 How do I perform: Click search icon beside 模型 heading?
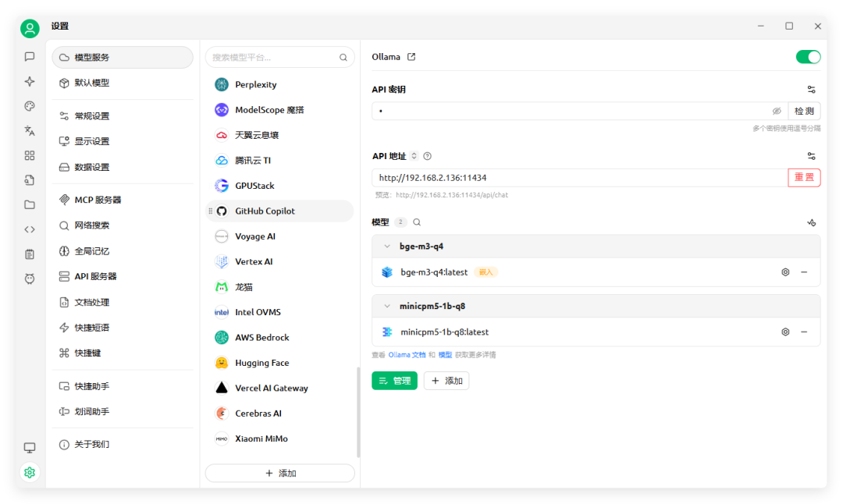pos(417,222)
